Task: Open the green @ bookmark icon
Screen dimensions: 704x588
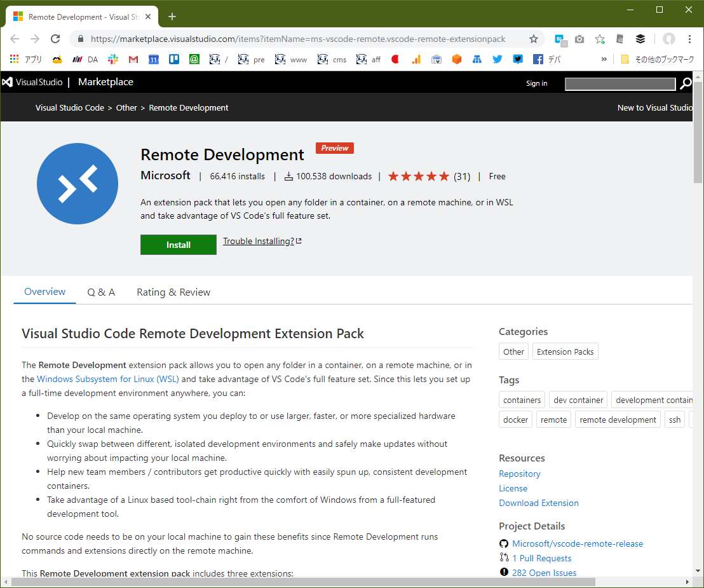Action: (x=194, y=59)
